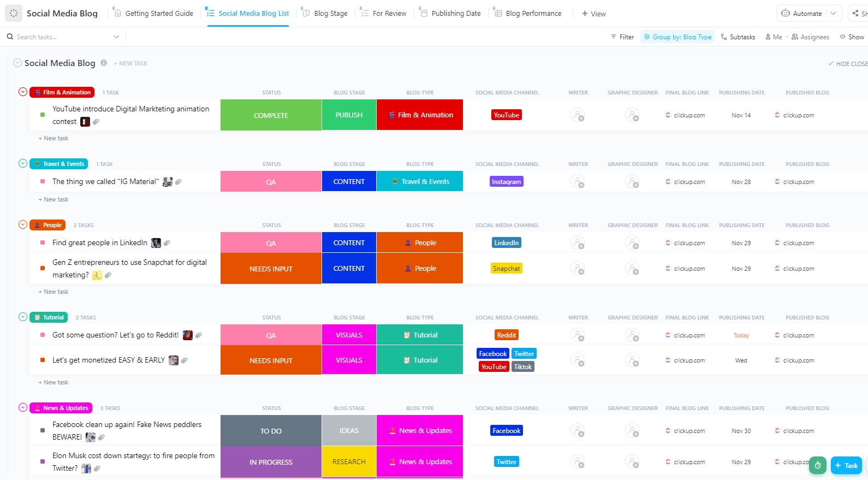Add new task under Film & Animation
The height and width of the screenshot is (480, 868).
coord(53,138)
